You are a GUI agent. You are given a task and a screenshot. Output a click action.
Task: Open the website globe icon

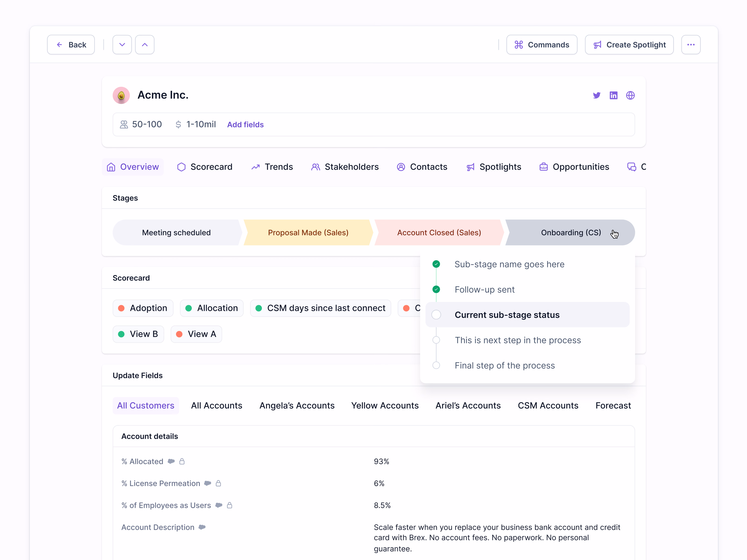pyautogui.click(x=630, y=95)
